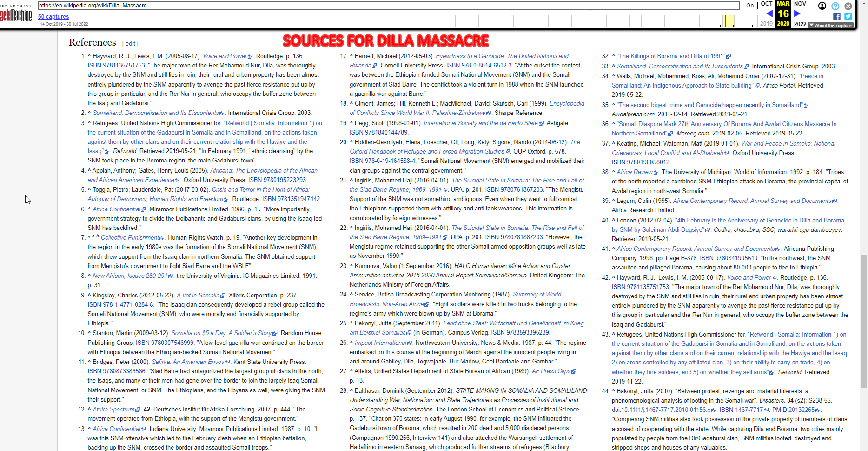Select year 2019 in the Wayback timeline

pos(766,24)
